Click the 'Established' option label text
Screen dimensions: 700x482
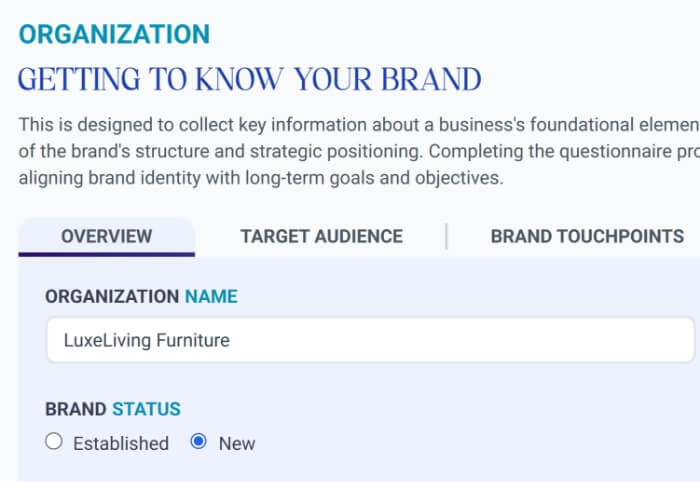121,443
